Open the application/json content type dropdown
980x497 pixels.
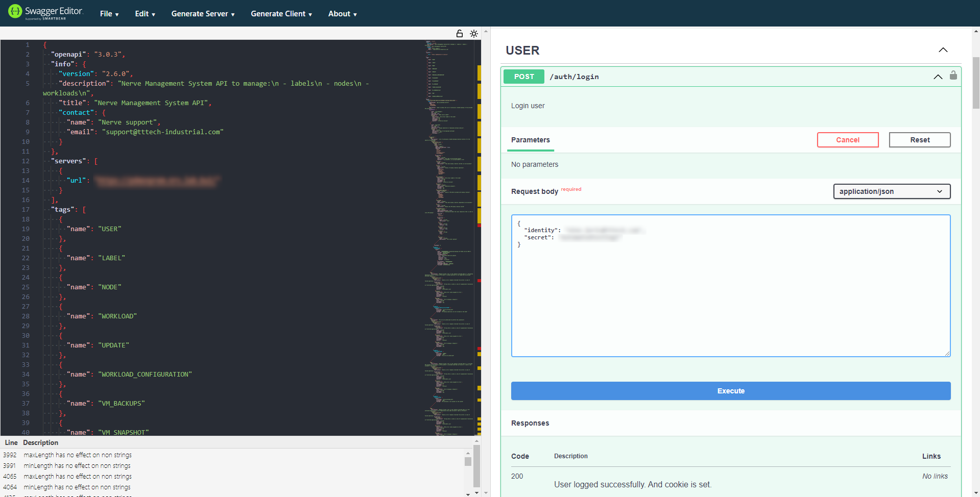pos(891,191)
